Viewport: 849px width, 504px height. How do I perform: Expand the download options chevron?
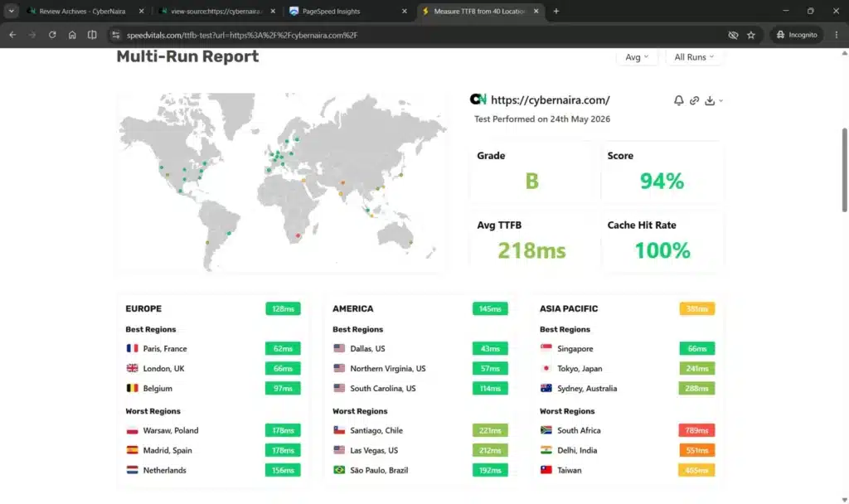pos(720,100)
